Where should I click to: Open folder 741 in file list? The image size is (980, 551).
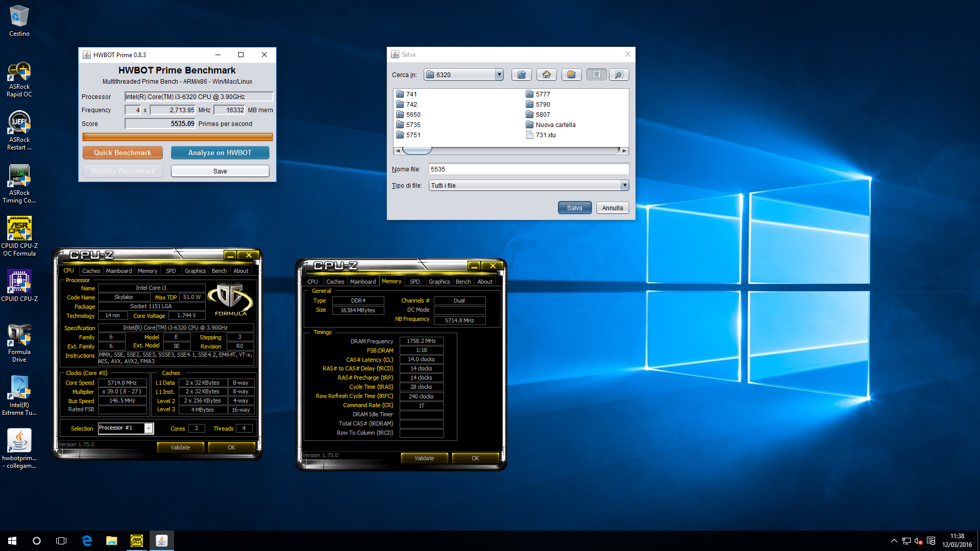tap(407, 94)
